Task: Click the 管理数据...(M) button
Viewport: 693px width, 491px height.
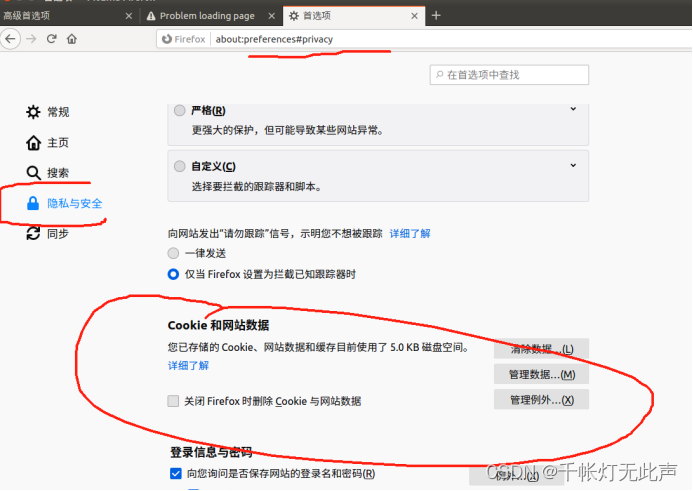Action: (x=541, y=374)
